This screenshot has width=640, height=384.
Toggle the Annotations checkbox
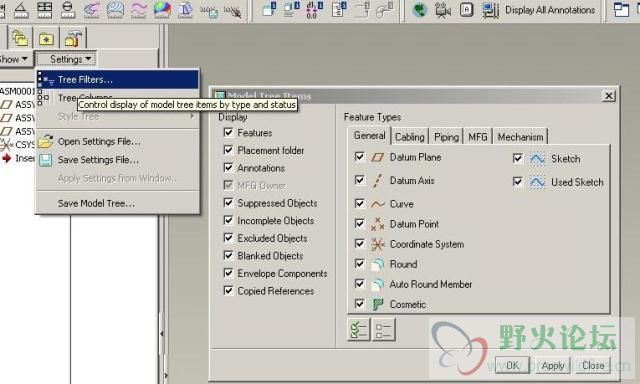point(229,167)
